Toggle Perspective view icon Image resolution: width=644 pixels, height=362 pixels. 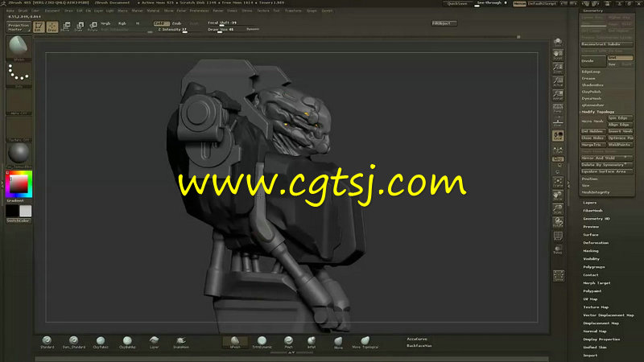click(x=558, y=109)
